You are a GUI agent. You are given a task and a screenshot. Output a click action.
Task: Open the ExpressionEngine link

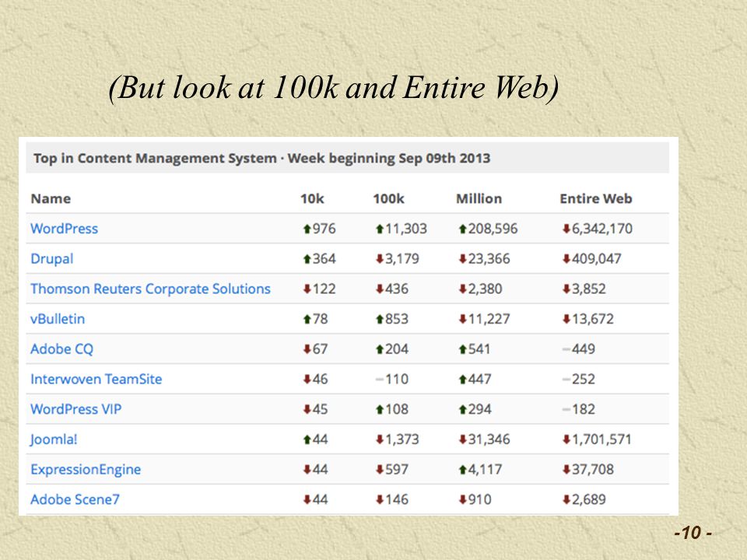tap(86, 470)
